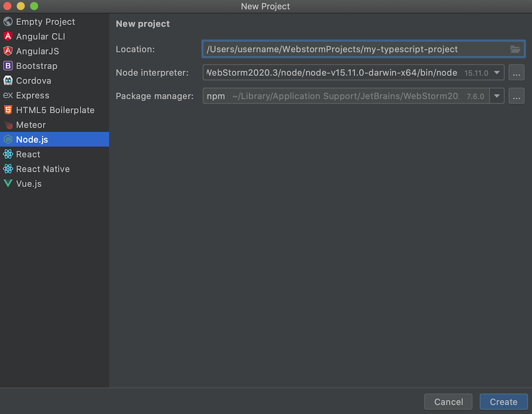Select the Node.js project type label
Screen dimensions: 532x414
[32, 139]
